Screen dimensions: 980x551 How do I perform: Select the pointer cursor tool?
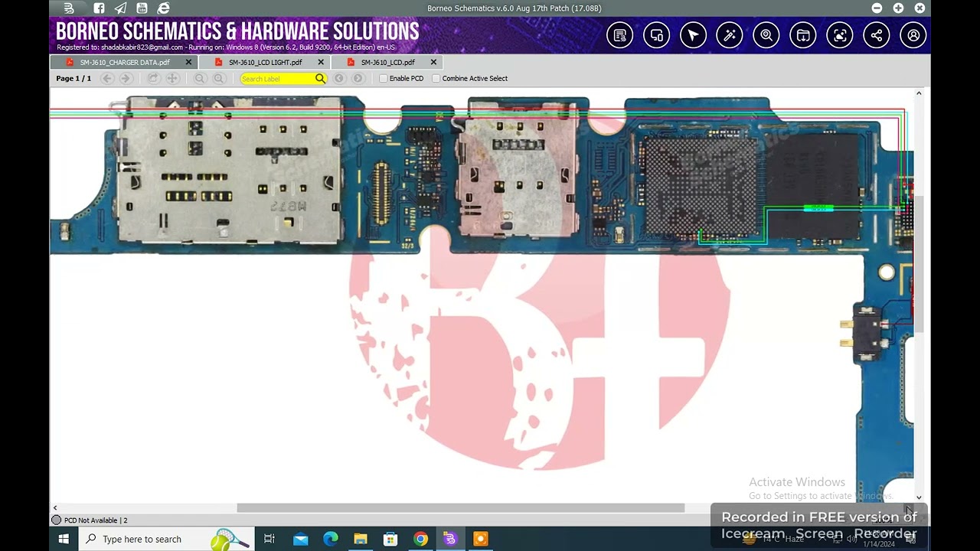click(693, 35)
